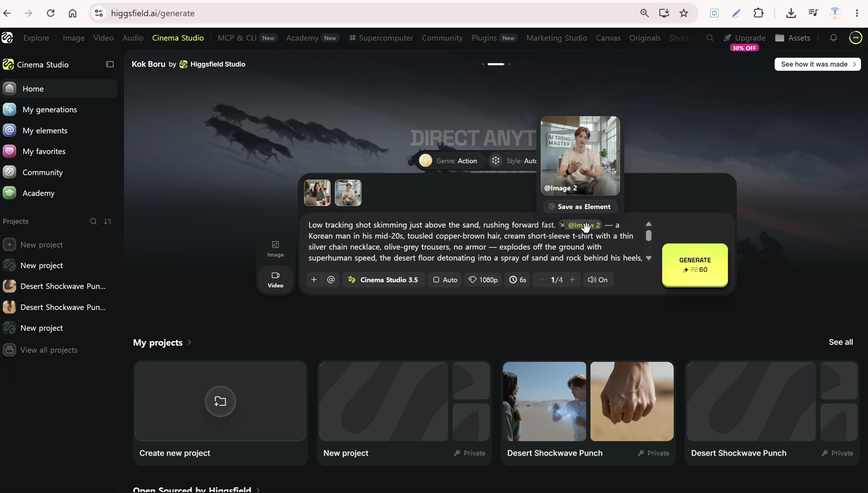
Task: Open the 6s duration selector
Action: [x=518, y=280]
